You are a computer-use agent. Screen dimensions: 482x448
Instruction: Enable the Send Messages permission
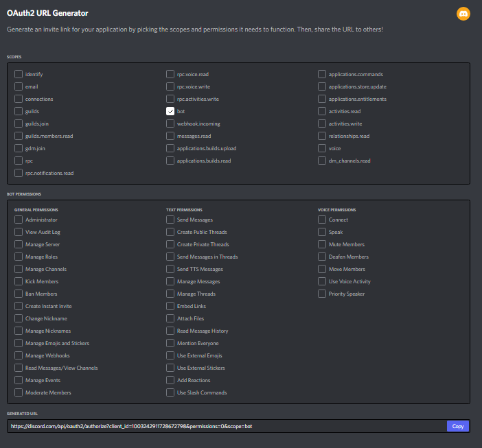(170, 220)
